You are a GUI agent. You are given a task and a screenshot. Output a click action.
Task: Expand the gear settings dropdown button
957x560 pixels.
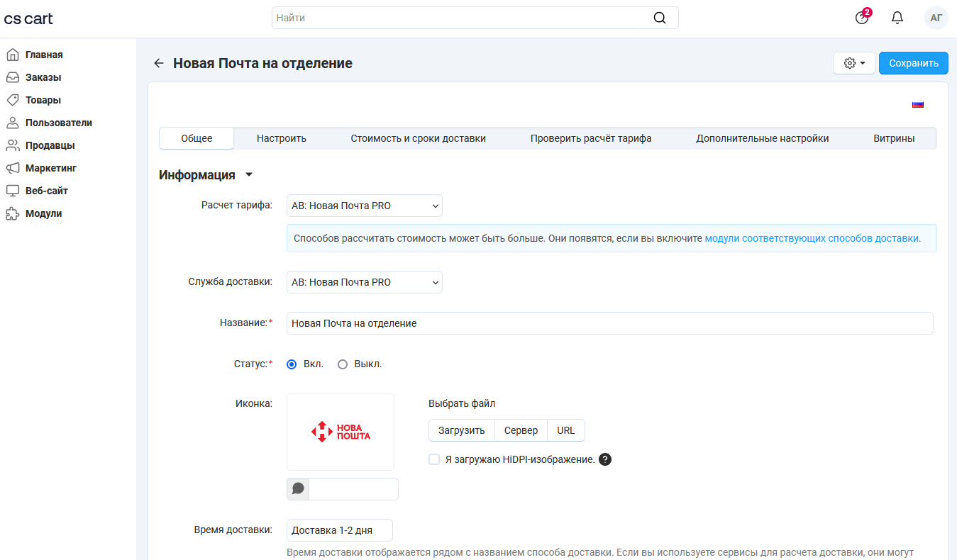pos(854,63)
